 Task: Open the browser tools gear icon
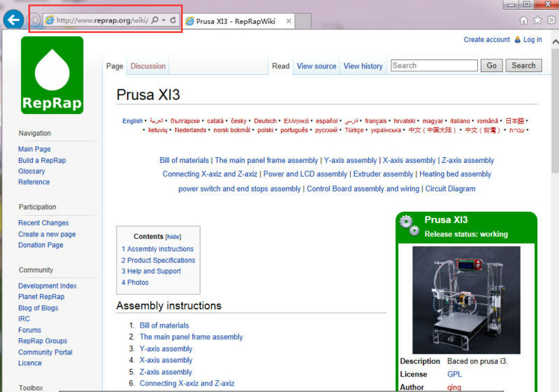[551, 20]
